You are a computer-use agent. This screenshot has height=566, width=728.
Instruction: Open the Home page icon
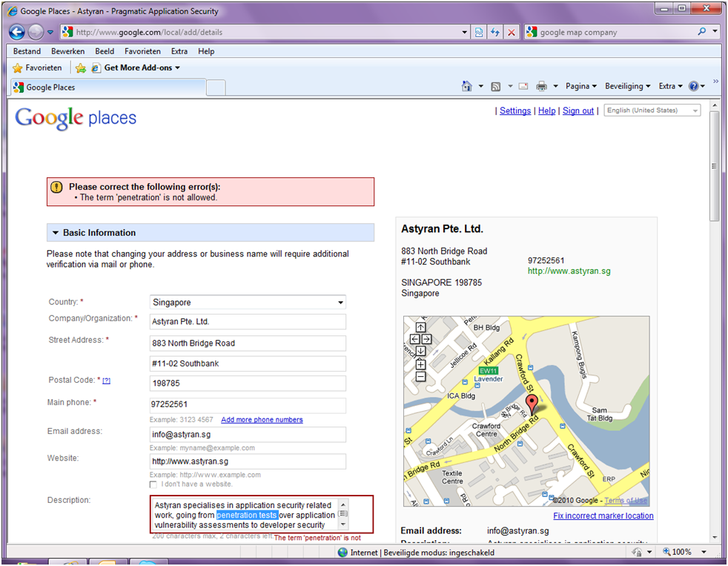click(x=466, y=86)
